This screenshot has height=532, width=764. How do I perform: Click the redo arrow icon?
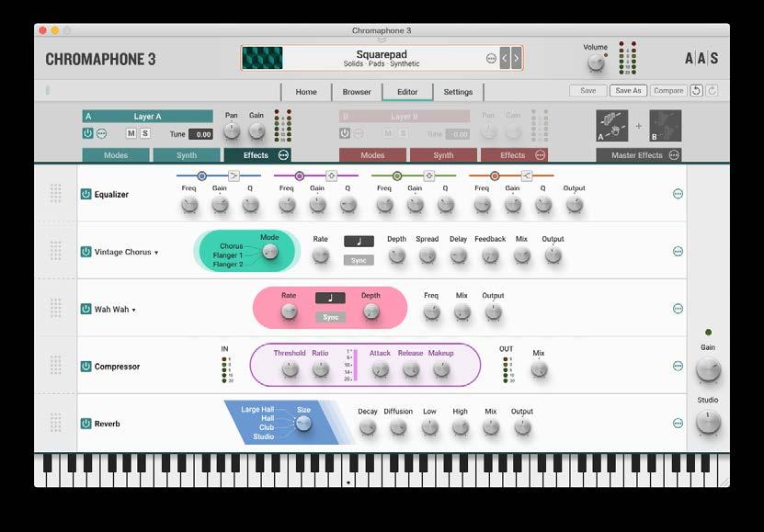pos(712,91)
